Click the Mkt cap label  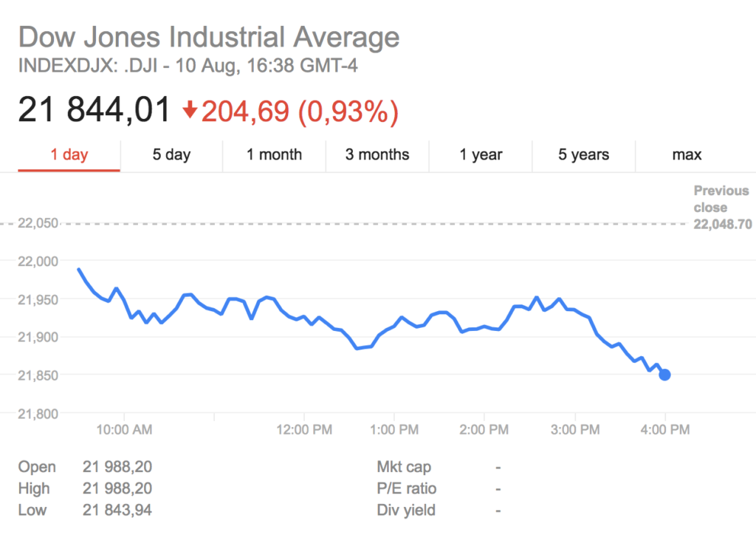click(404, 467)
